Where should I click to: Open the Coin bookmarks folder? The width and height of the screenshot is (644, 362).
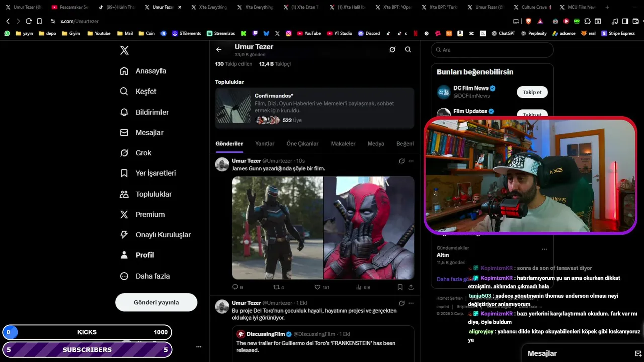tap(146, 33)
